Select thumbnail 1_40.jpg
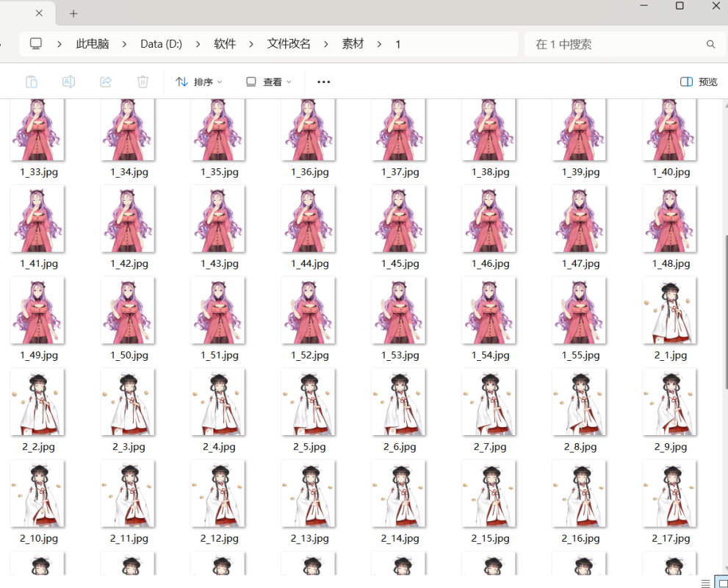The image size is (728, 588). coord(669,129)
